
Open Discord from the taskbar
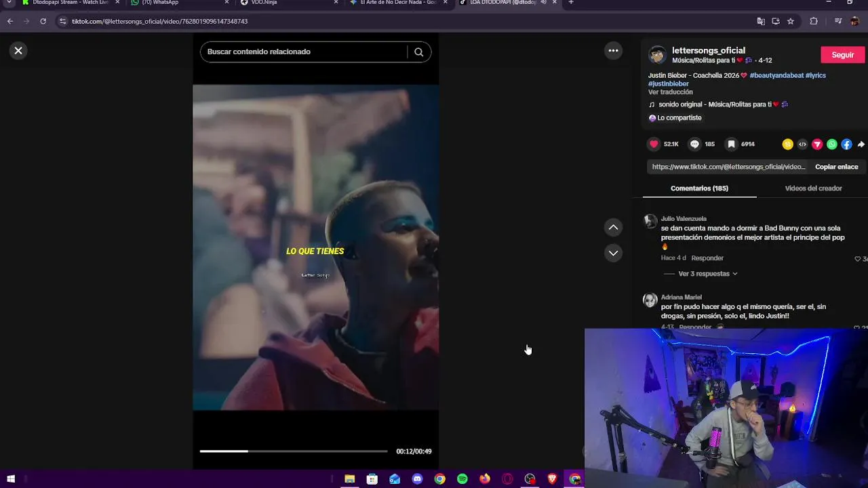point(417,479)
